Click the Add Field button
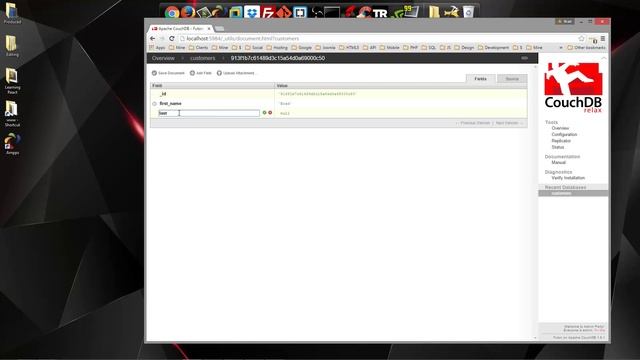This screenshot has height=360, width=640. tap(201, 73)
